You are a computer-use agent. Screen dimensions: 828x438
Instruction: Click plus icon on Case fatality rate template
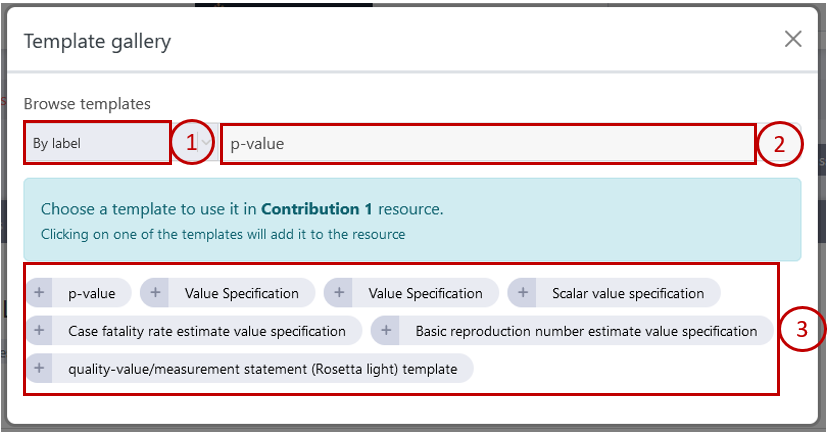click(x=40, y=331)
